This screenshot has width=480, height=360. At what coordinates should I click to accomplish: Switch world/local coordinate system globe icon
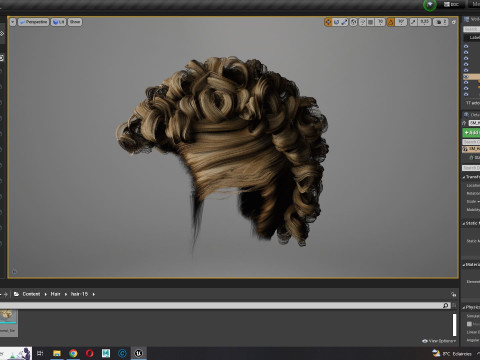click(x=353, y=22)
